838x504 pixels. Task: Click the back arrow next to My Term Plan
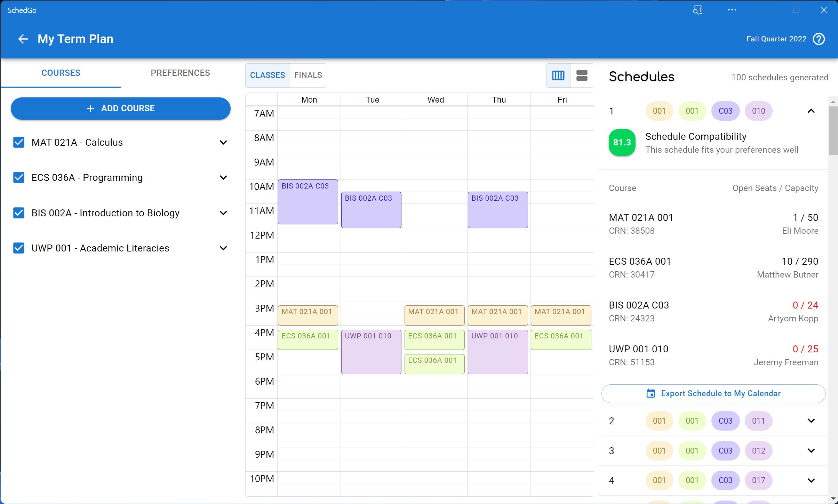(x=23, y=39)
